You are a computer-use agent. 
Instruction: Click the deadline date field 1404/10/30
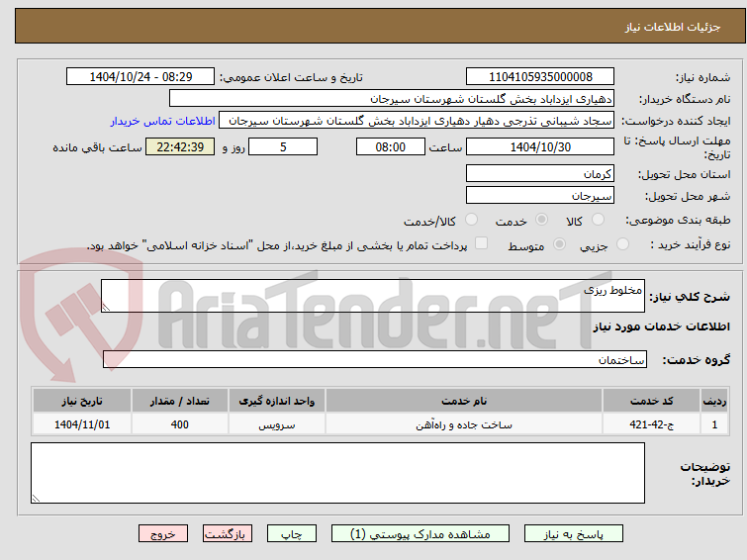click(x=540, y=146)
